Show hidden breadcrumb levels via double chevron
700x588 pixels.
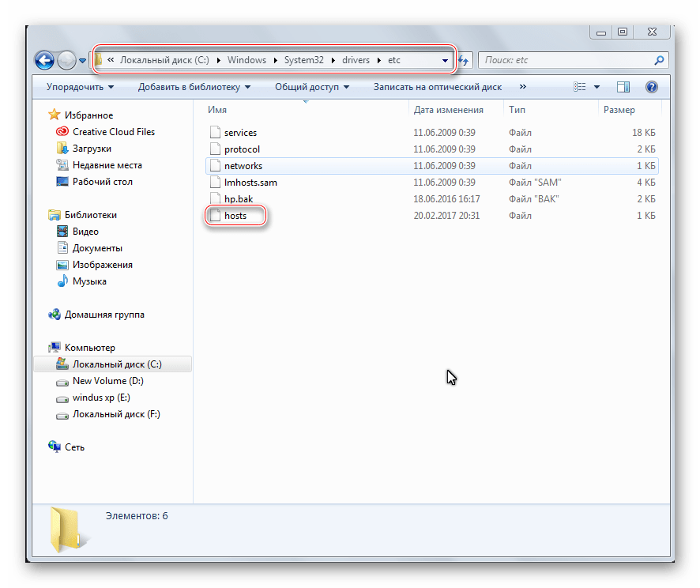pyautogui.click(x=111, y=60)
